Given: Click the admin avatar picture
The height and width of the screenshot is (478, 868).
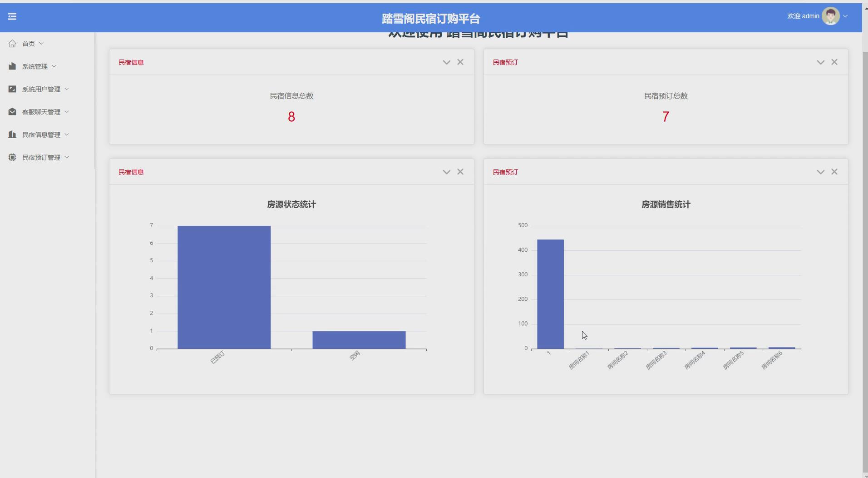Looking at the screenshot, I should pyautogui.click(x=830, y=16).
